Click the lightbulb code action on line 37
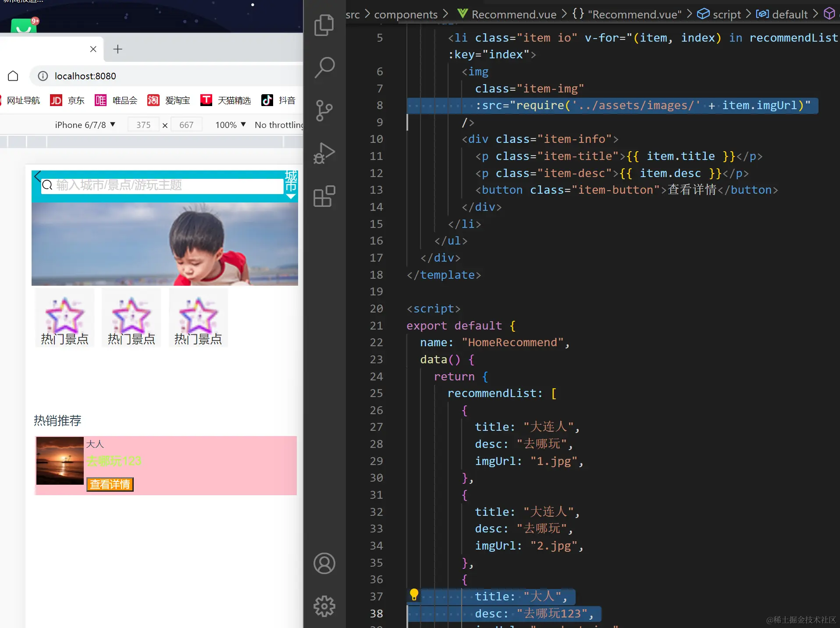840x628 pixels. 414,595
